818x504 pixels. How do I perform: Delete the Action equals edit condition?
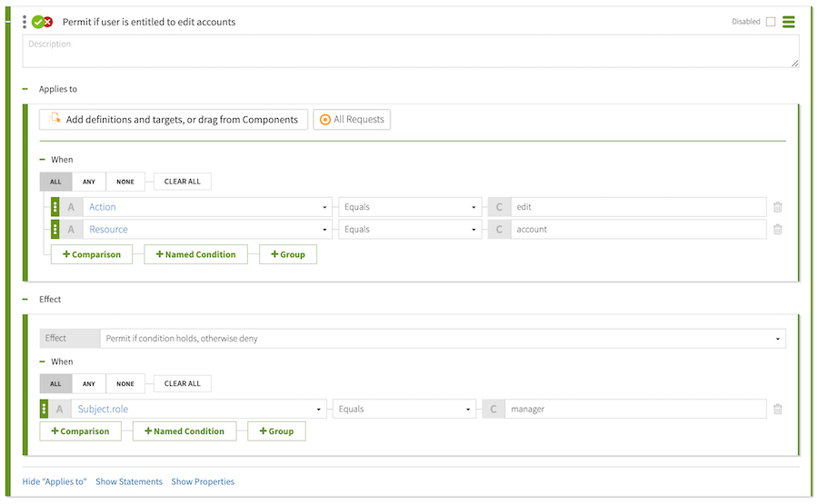pyautogui.click(x=777, y=207)
